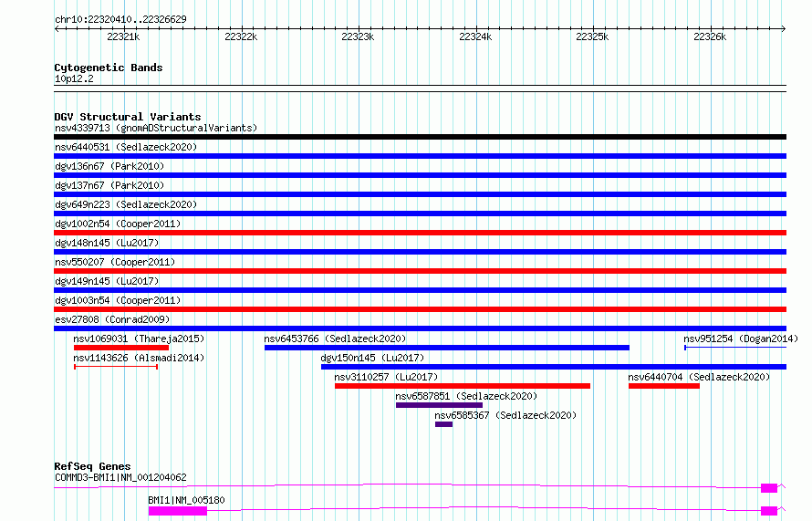Click the nsv1143626 (Alsmadi2014) thin red feature
Viewport: 812px width, 521px height.
(116, 367)
